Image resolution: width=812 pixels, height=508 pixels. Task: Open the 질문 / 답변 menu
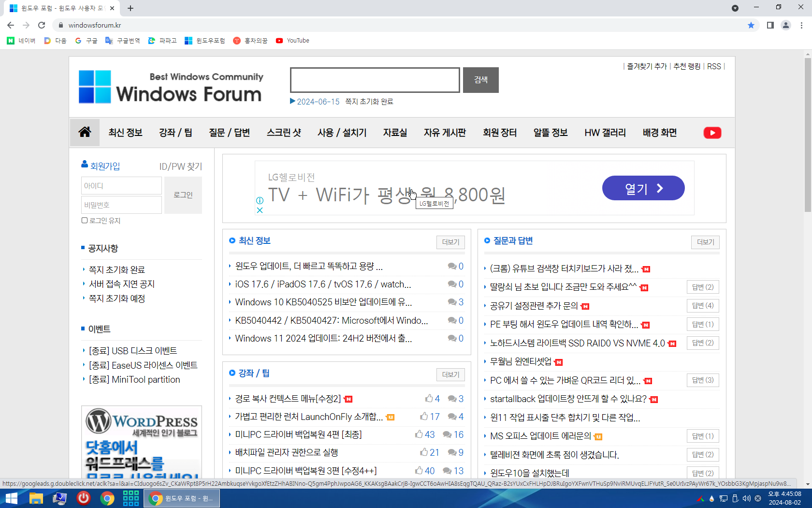(x=229, y=133)
